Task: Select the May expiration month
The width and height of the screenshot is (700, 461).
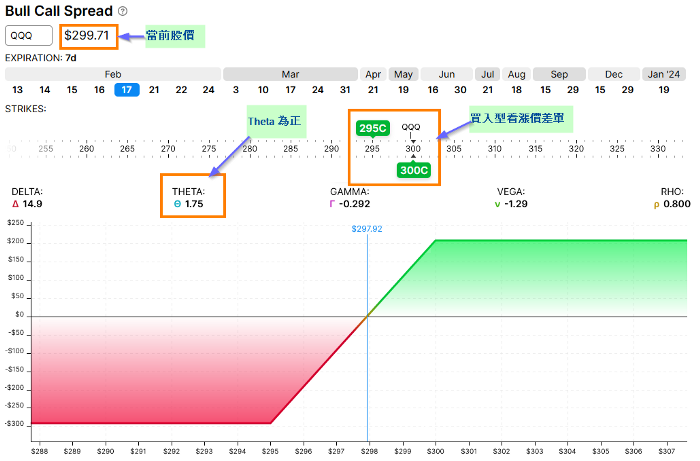Action: pos(403,74)
